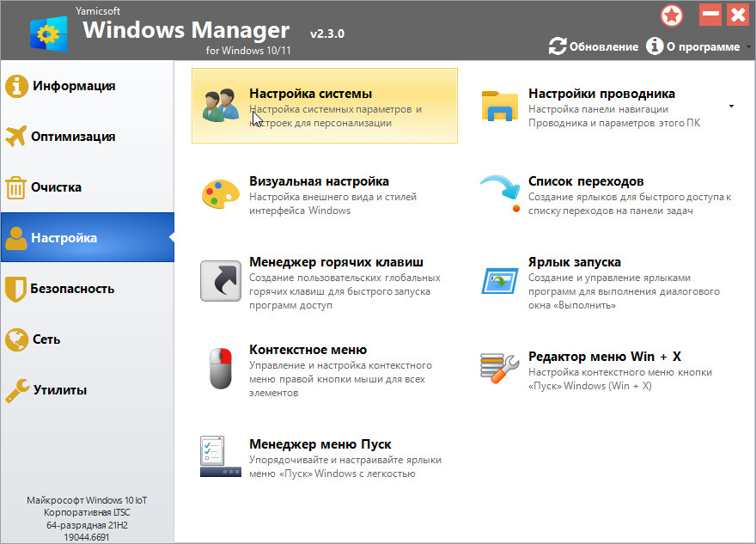Open Visual customization palette icon

pos(220,194)
